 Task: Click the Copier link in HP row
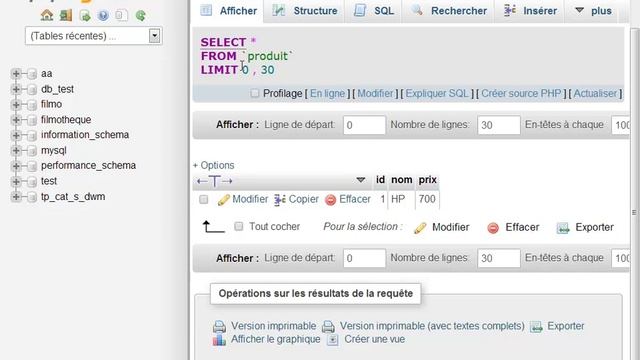304,199
